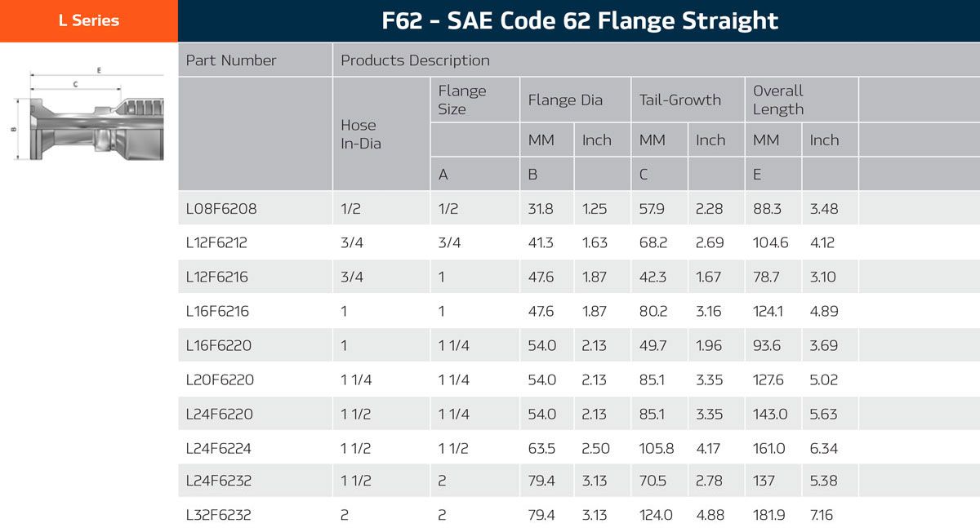Viewport: 980px width, 528px height.
Task: Click the Flange Size column header
Action: pyautogui.click(x=462, y=100)
